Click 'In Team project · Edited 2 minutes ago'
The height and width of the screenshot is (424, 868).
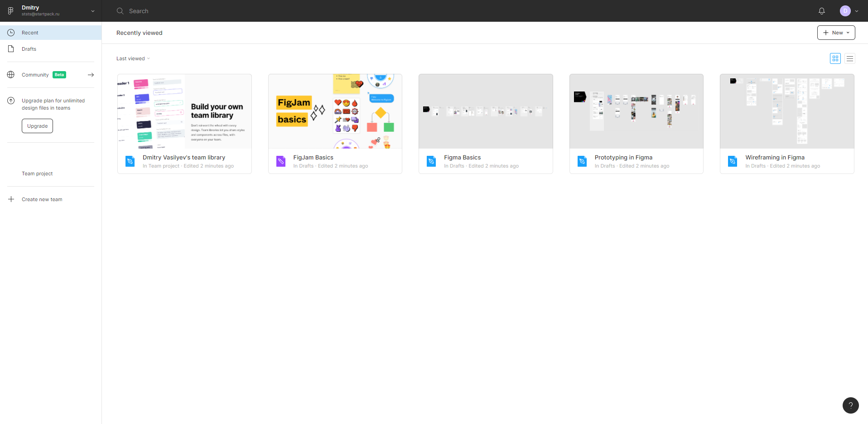click(x=188, y=166)
